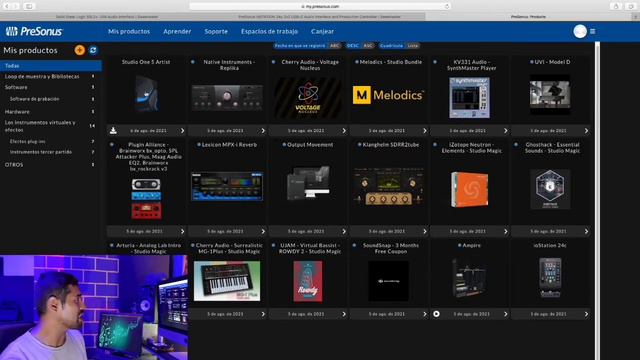The width and height of the screenshot is (640, 360).
Task: Open Native Instruments Replika thumbnail
Action: (x=227, y=97)
